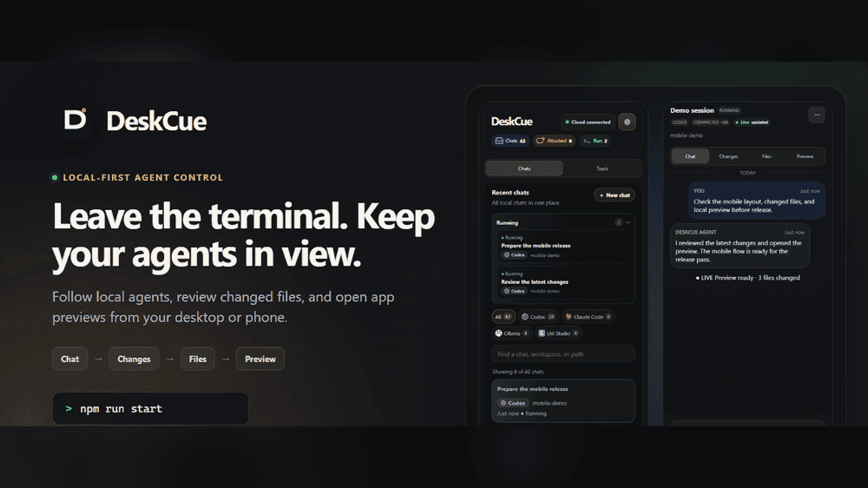
Task: Click the DeskCue D logo icon
Action: click(75, 120)
